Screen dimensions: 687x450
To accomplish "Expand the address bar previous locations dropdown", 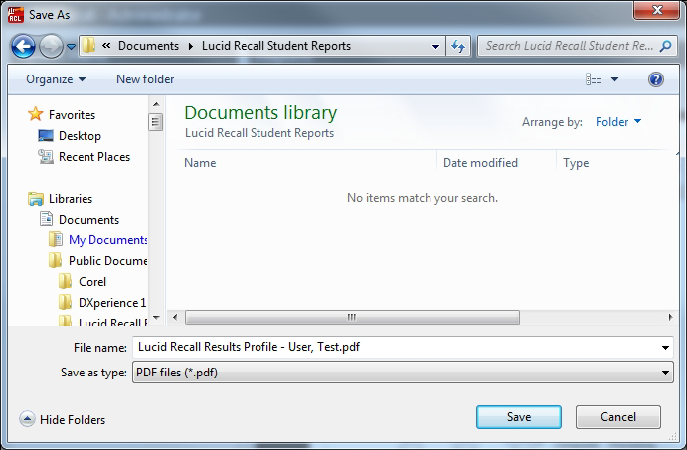I will pyautogui.click(x=435, y=46).
